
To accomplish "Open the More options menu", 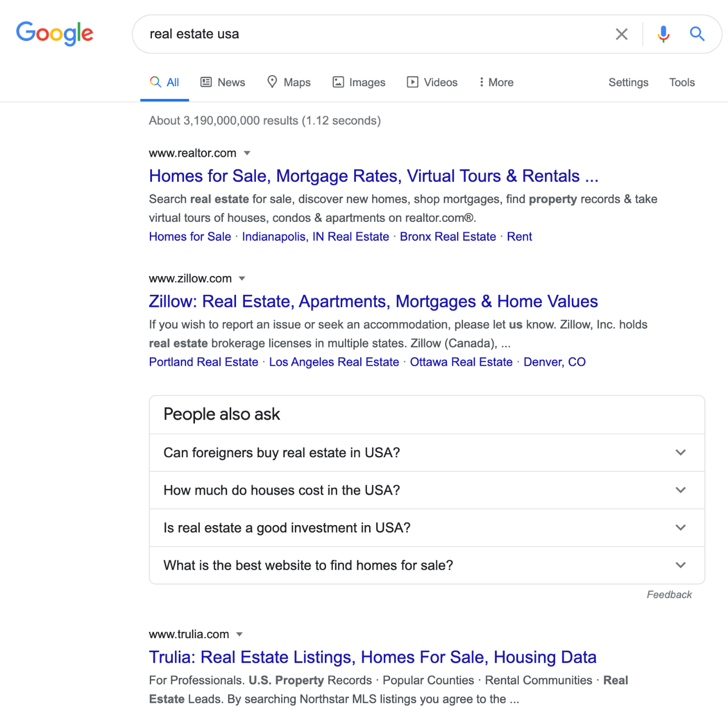I will [496, 83].
